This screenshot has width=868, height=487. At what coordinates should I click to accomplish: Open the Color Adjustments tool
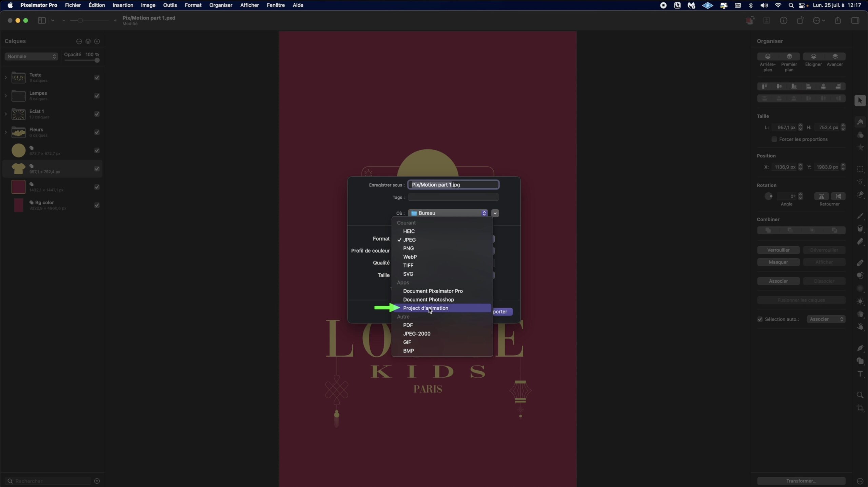[x=860, y=135]
